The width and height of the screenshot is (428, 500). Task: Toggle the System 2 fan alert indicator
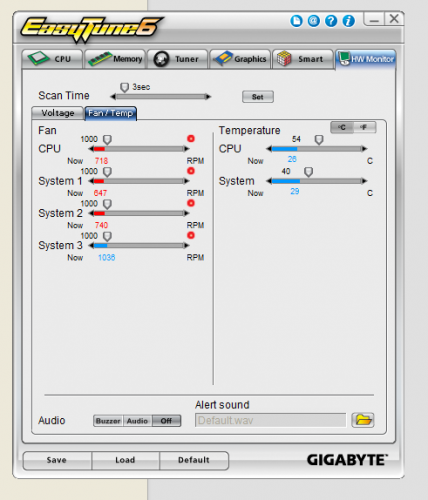pos(191,203)
